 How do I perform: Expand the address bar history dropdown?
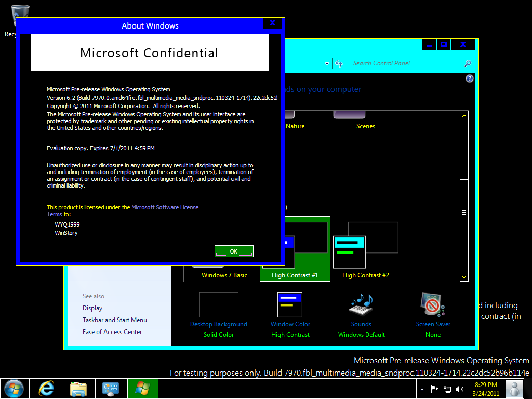pyautogui.click(x=327, y=64)
